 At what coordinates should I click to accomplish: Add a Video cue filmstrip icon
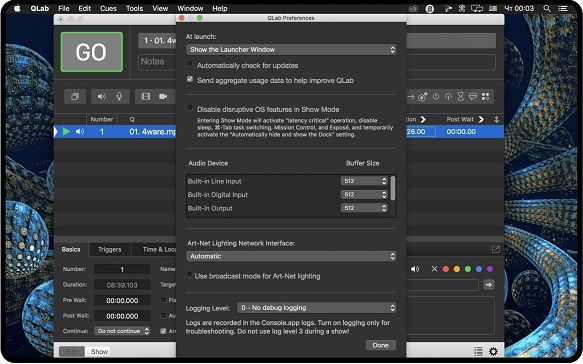coord(146,97)
